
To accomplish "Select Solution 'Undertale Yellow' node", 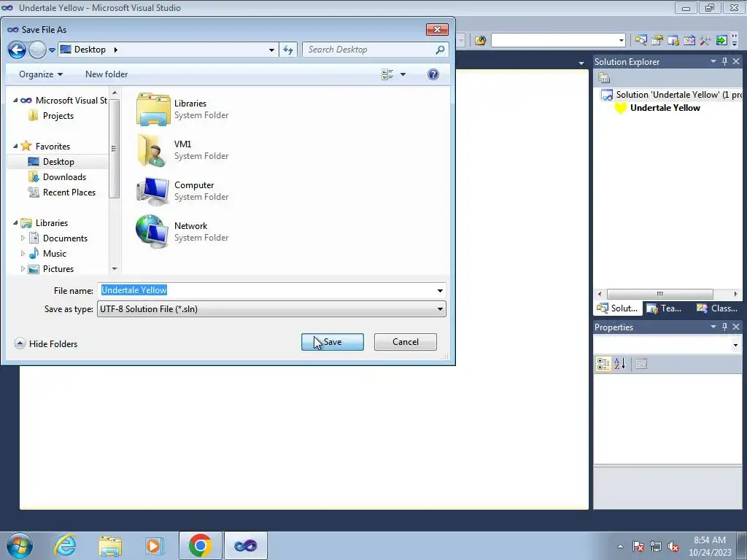I will (x=671, y=95).
